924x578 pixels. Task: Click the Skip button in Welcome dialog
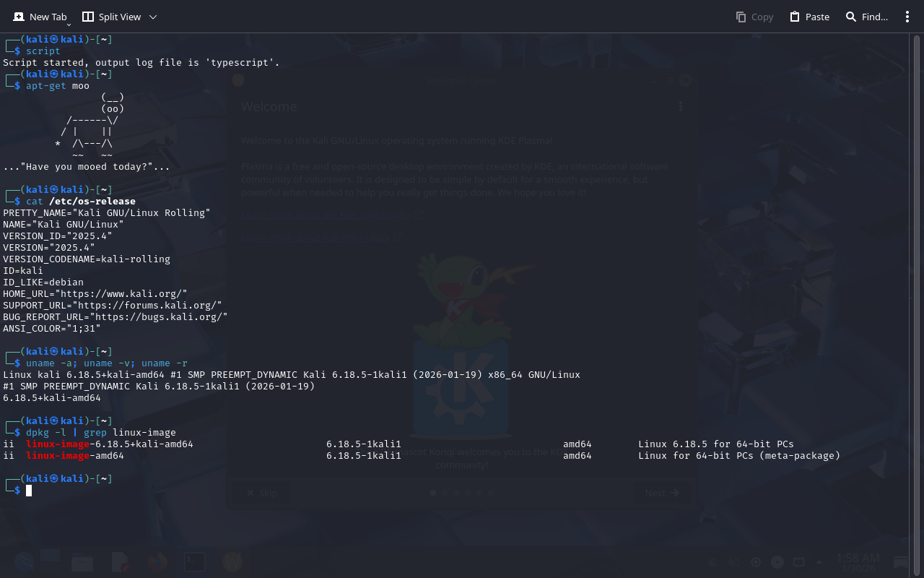[261, 493]
